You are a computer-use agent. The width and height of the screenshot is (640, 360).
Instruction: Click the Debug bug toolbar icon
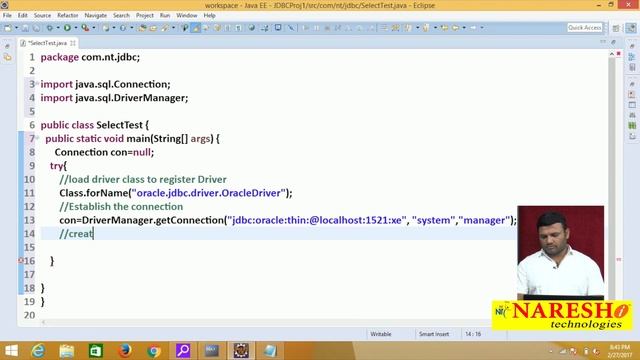point(50,28)
